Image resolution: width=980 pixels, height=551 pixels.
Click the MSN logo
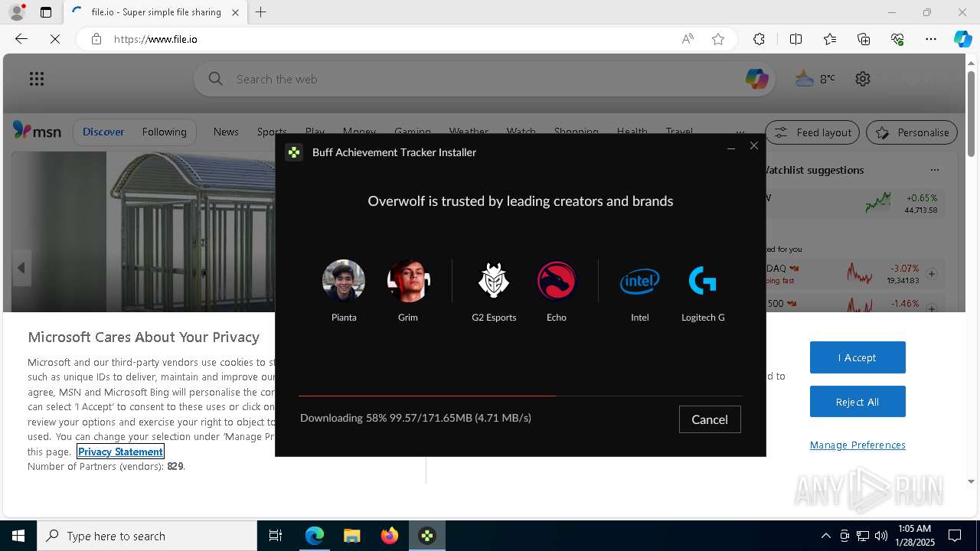pos(37,132)
